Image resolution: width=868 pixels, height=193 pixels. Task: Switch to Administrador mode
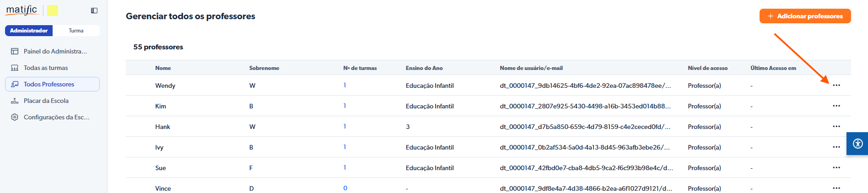point(29,31)
